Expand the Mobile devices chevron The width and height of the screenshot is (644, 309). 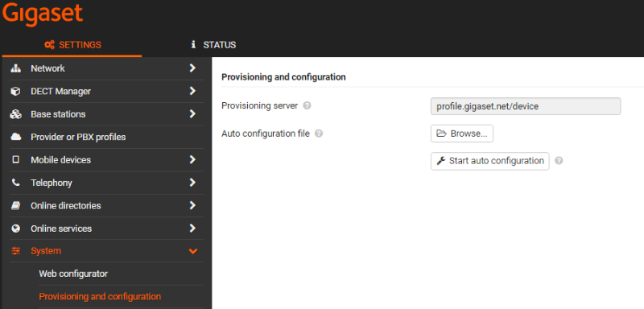192,159
